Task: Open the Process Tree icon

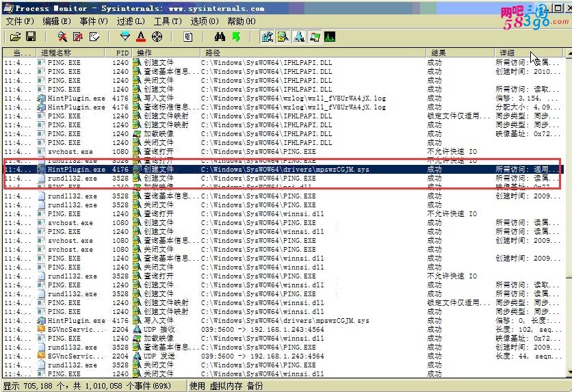Action: pos(188,36)
